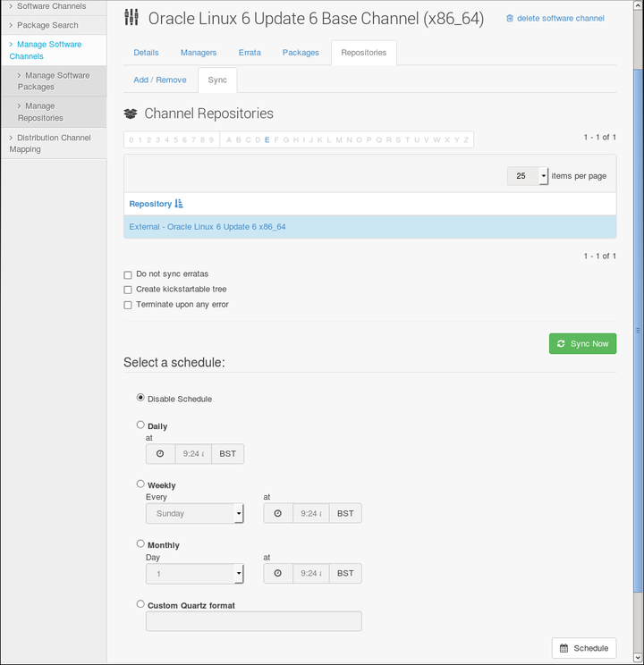Screen dimensions: 644x665
Task: Select the Repositories tab
Action: click(x=364, y=53)
